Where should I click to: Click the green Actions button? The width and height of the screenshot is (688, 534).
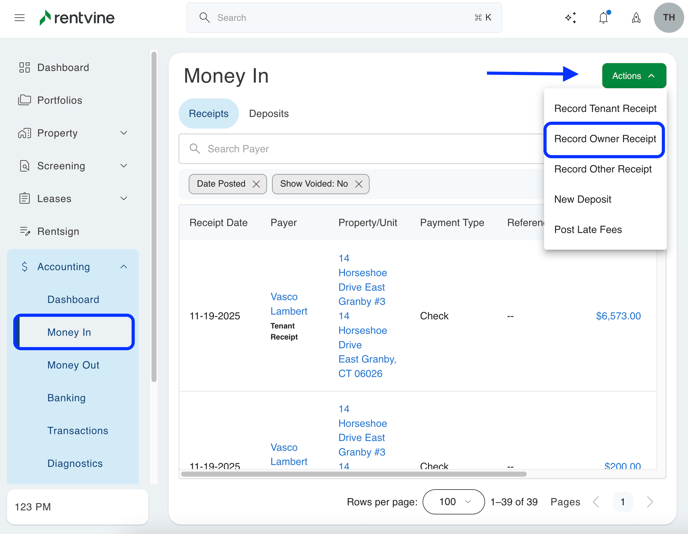tap(633, 76)
